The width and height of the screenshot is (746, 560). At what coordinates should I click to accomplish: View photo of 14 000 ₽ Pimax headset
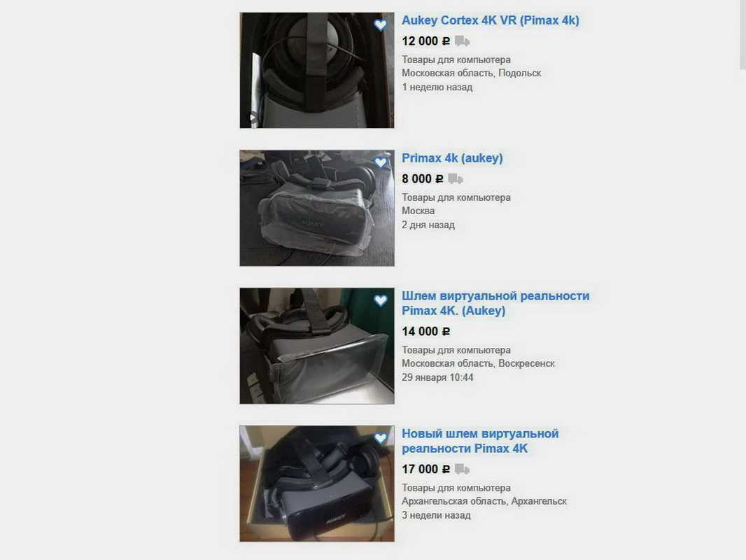point(317,346)
